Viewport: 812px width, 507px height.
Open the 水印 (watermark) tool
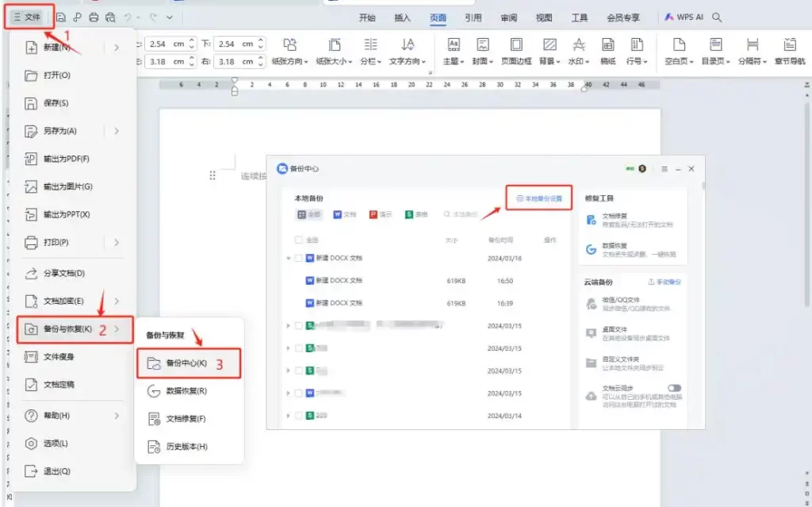(x=579, y=45)
